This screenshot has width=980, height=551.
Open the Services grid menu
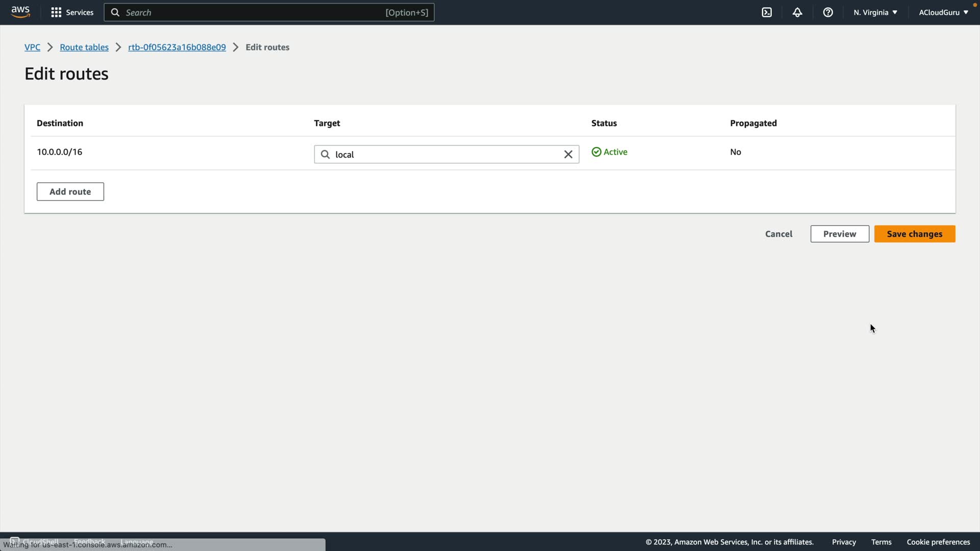coord(71,12)
